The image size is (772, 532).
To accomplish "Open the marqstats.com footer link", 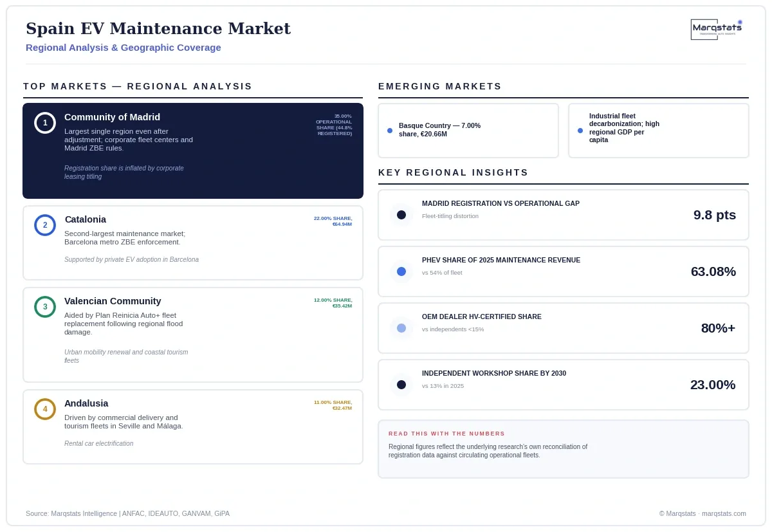I will coord(724,513).
